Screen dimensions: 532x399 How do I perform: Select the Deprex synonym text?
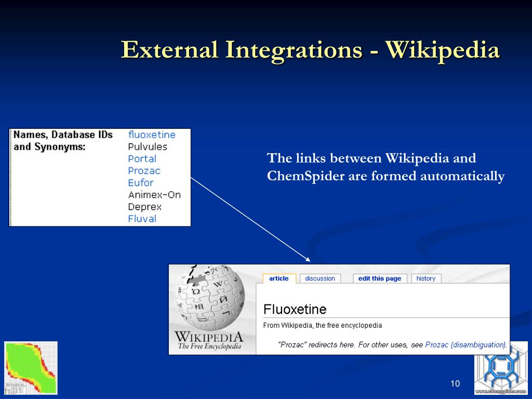[x=144, y=207]
